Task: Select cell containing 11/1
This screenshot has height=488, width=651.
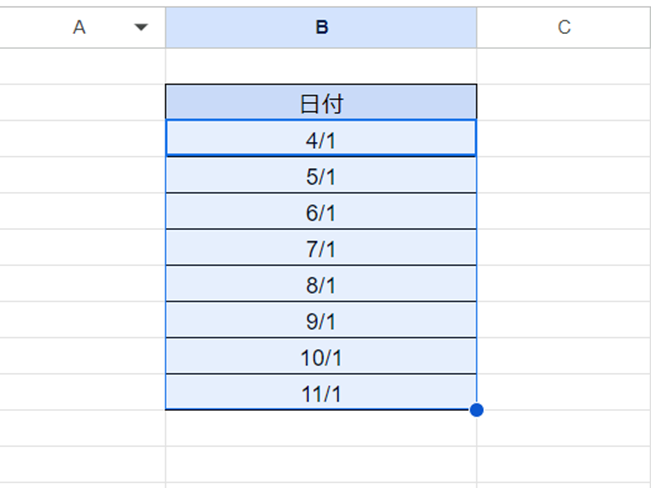Action: [x=321, y=392]
